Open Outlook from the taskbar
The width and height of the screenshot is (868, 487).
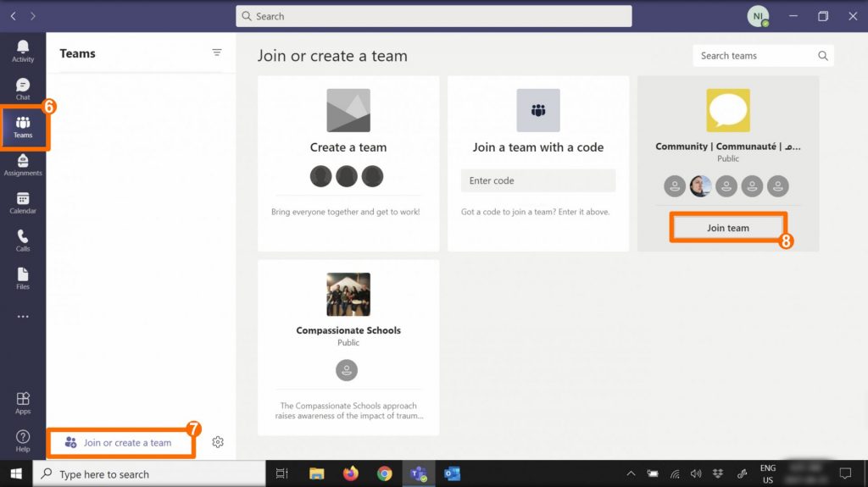(453, 473)
